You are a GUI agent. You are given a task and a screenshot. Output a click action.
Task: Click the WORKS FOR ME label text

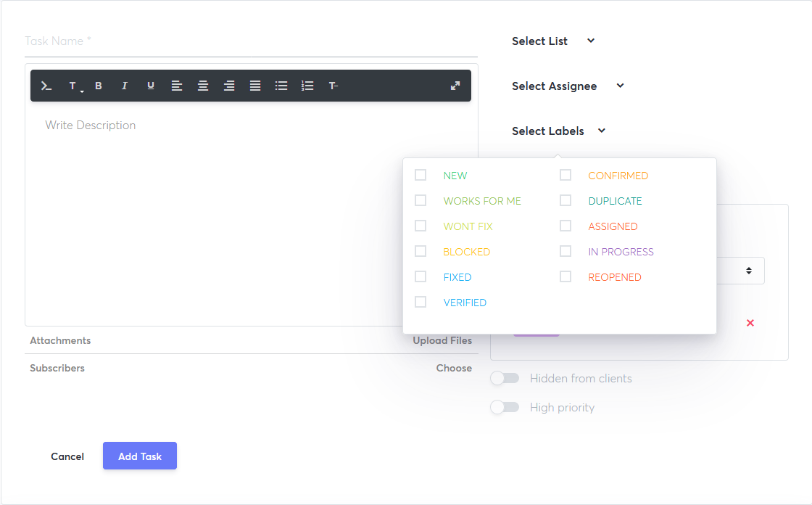click(x=482, y=201)
